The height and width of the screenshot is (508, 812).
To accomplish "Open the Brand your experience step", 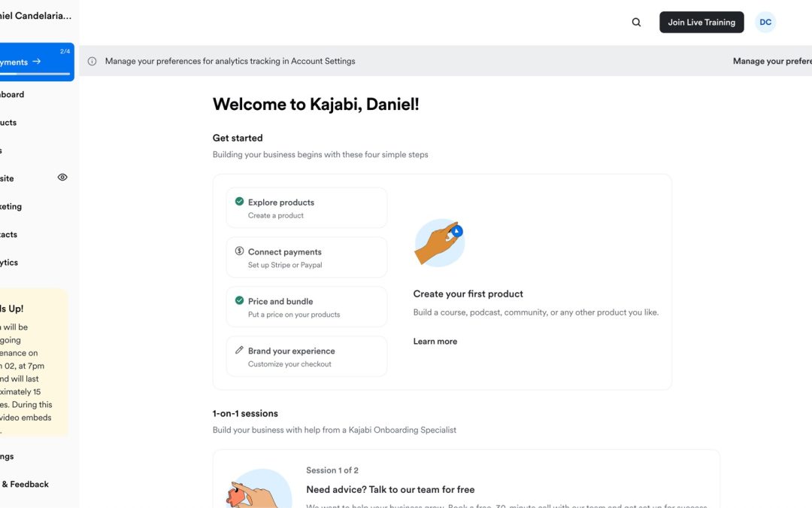I will tap(306, 357).
